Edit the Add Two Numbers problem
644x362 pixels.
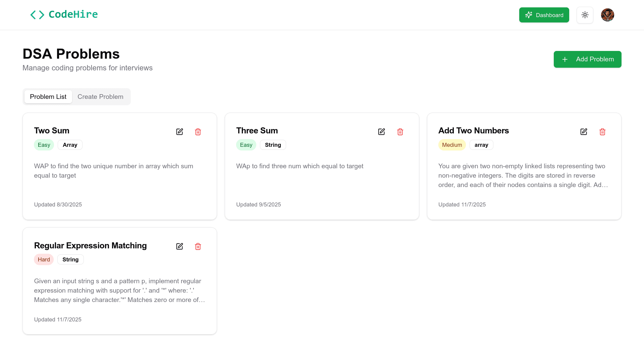[x=584, y=132]
